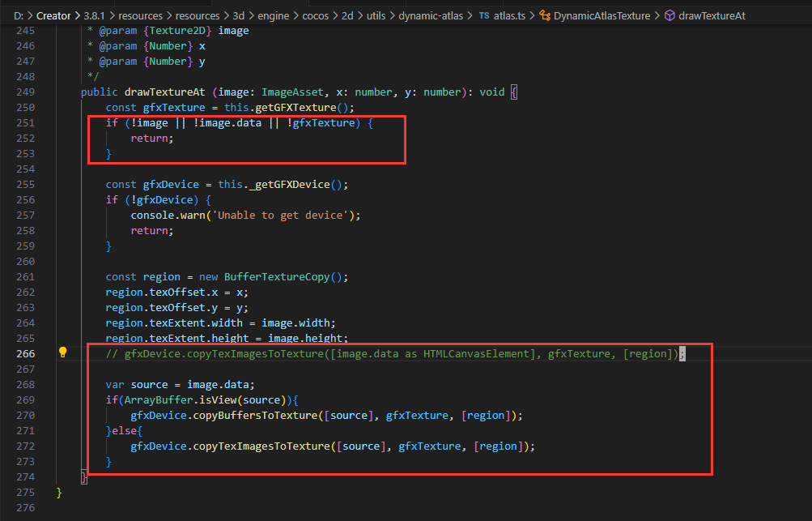This screenshot has height=521, width=812.
Task: Open the 'utils' breadcrumb folder
Action: [x=376, y=16]
